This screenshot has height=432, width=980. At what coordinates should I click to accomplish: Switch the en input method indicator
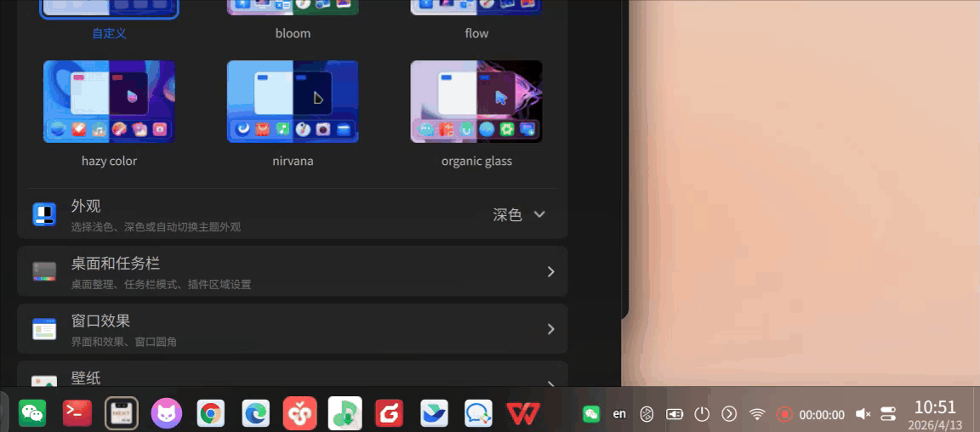click(619, 414)
